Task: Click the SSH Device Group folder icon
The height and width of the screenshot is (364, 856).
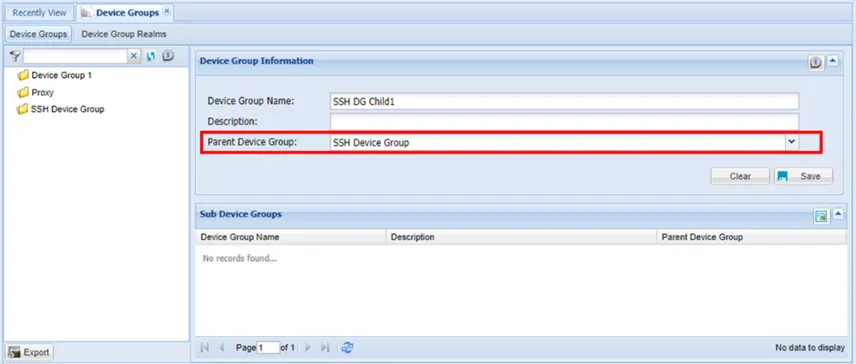Action: pyautogui.click(x=22, y=109)
